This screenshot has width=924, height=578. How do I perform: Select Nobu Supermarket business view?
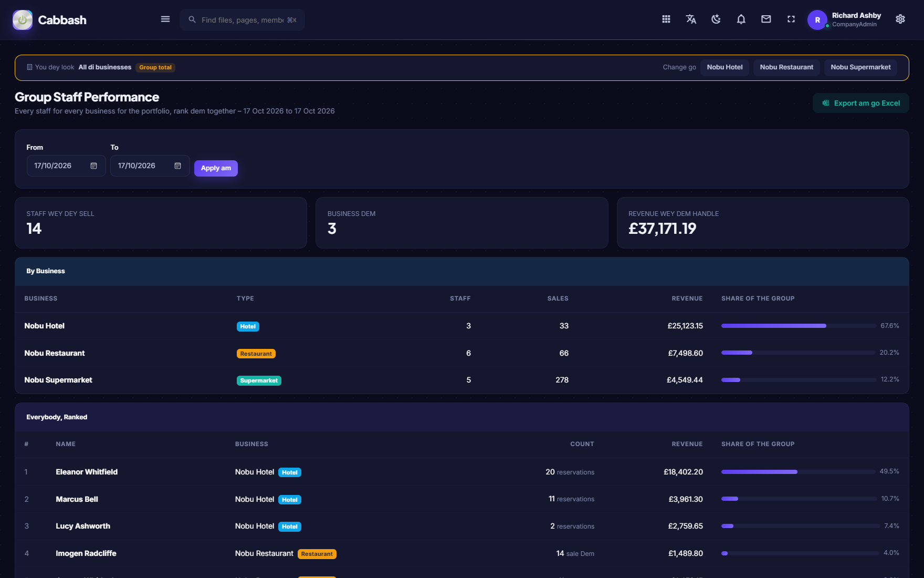click(x=860, y=67)
